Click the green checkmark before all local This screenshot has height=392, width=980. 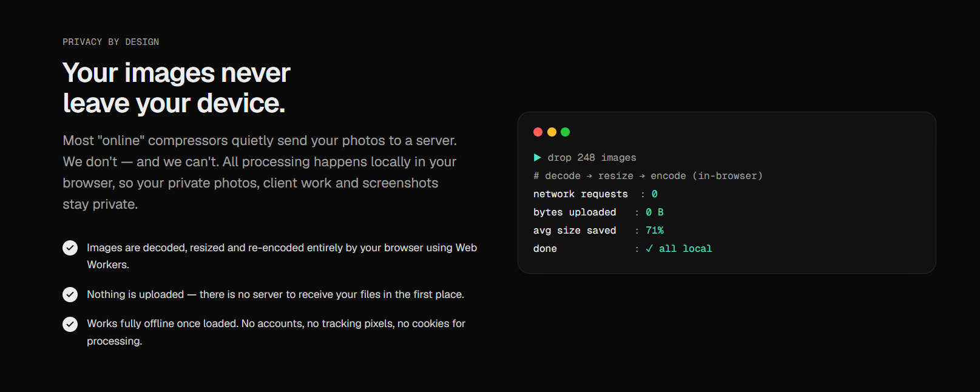[x=649, y=249]
